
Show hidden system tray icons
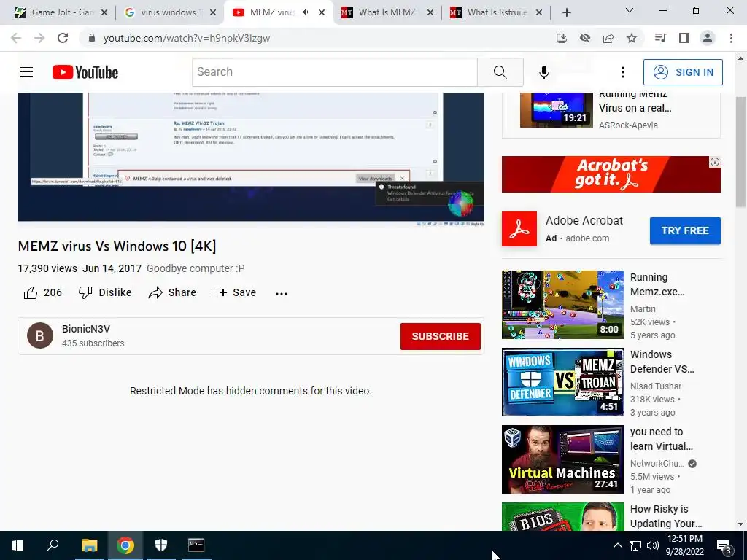pyautogui.click(x=617, y=545)
